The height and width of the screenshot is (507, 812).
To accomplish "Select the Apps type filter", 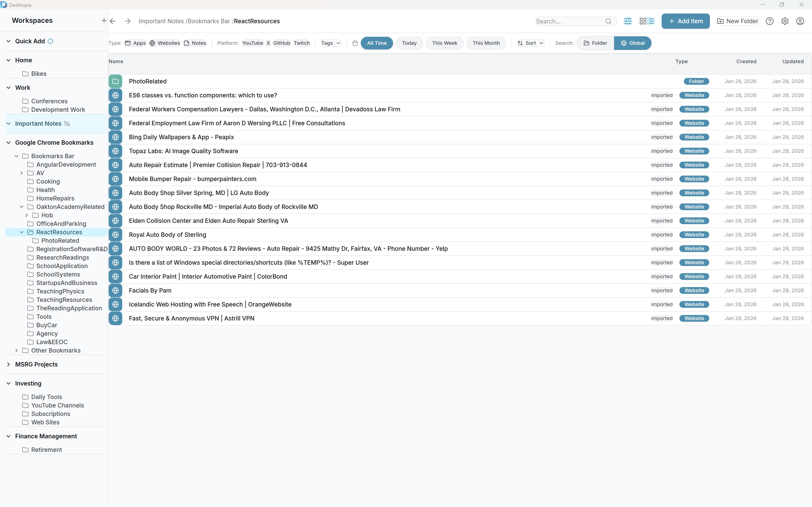I will (135, 43).
